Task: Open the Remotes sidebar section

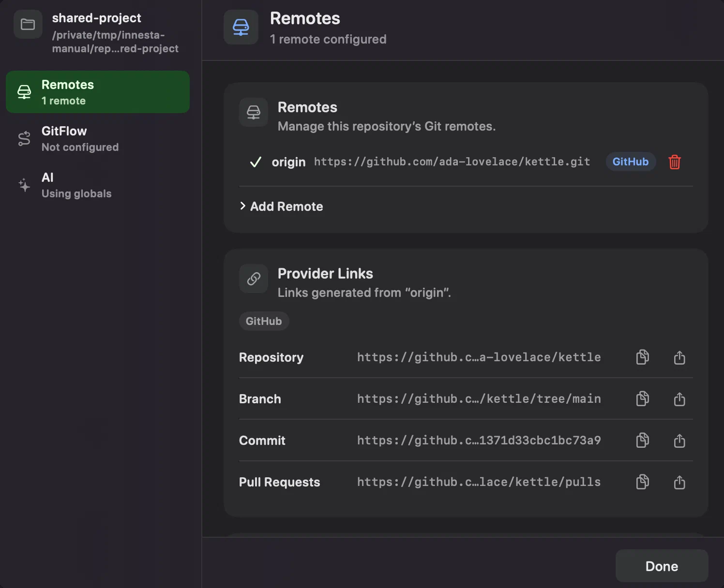Action: 98,92
